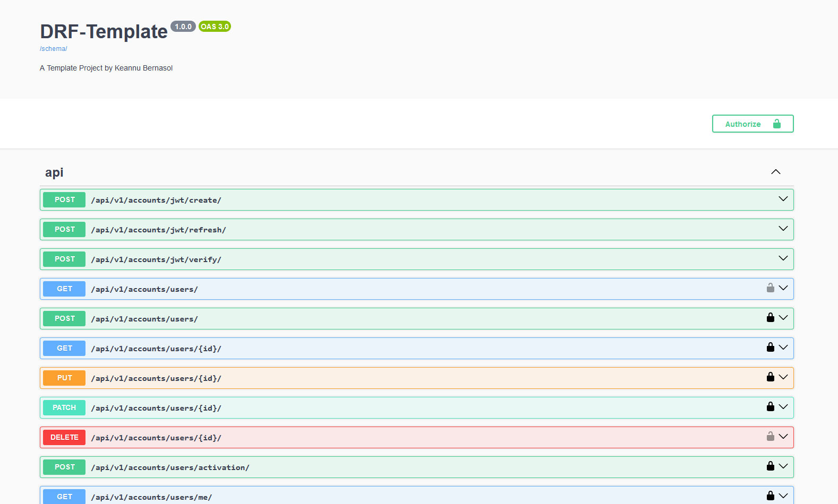838x504 pixels.
Task: Open the Authorize dialog
Action: pos(752,124)
